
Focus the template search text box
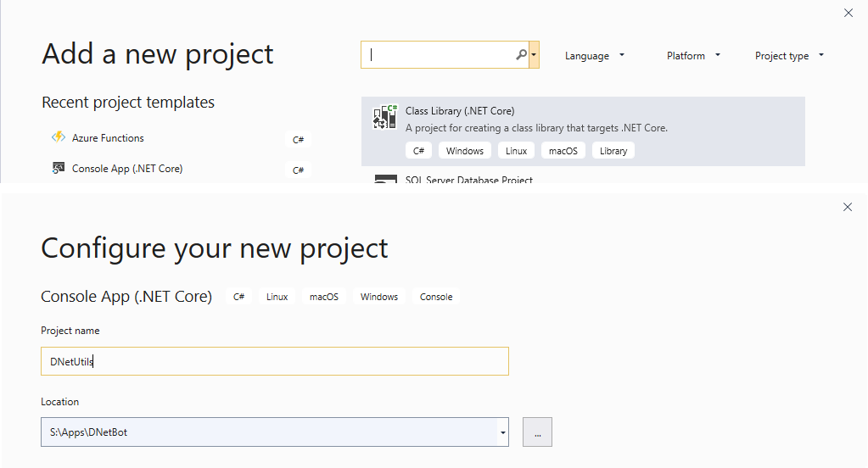(437, 55)
